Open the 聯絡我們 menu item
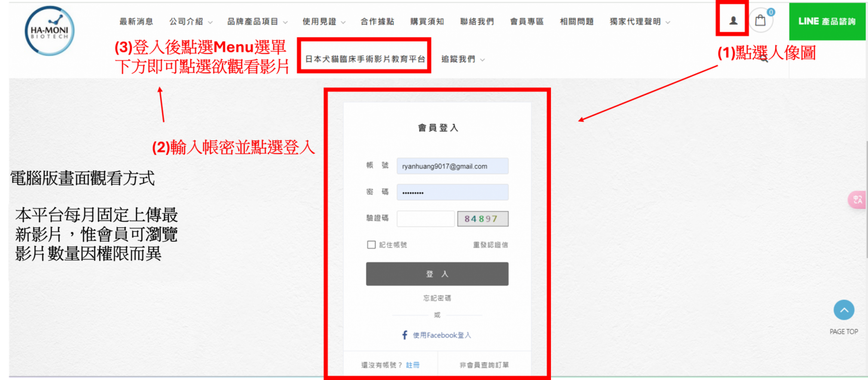The width and height of the screenshot is (868, 380). 477,21
